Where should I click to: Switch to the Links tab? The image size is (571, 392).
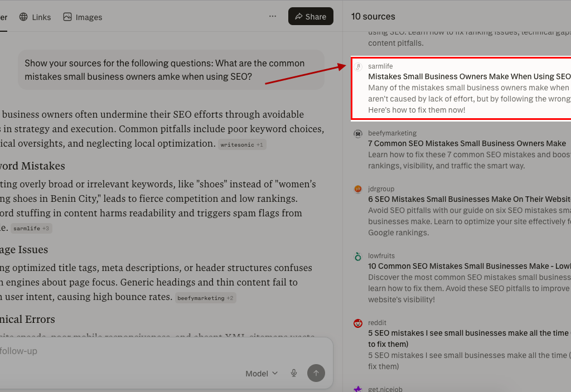tap(35, 17)
